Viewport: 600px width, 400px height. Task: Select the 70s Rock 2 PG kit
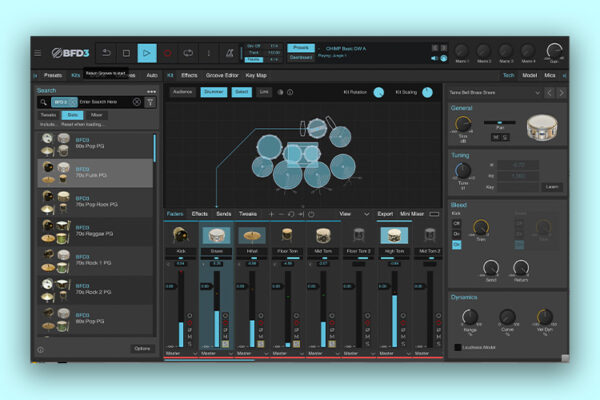95,291
